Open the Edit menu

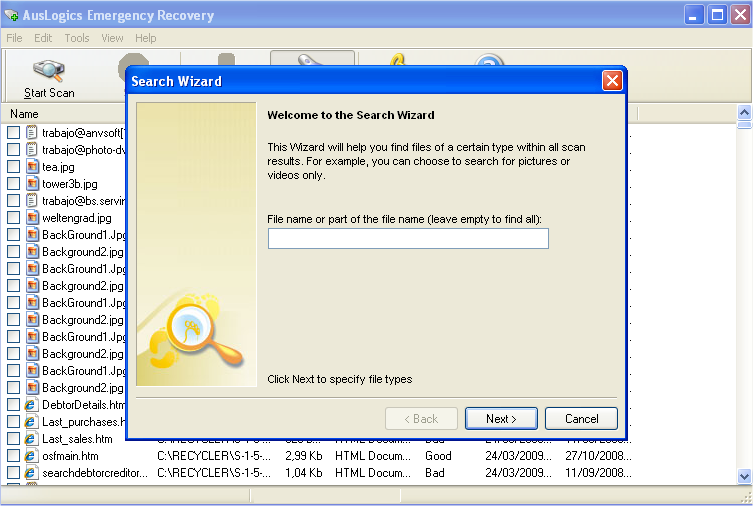point(43,38)
